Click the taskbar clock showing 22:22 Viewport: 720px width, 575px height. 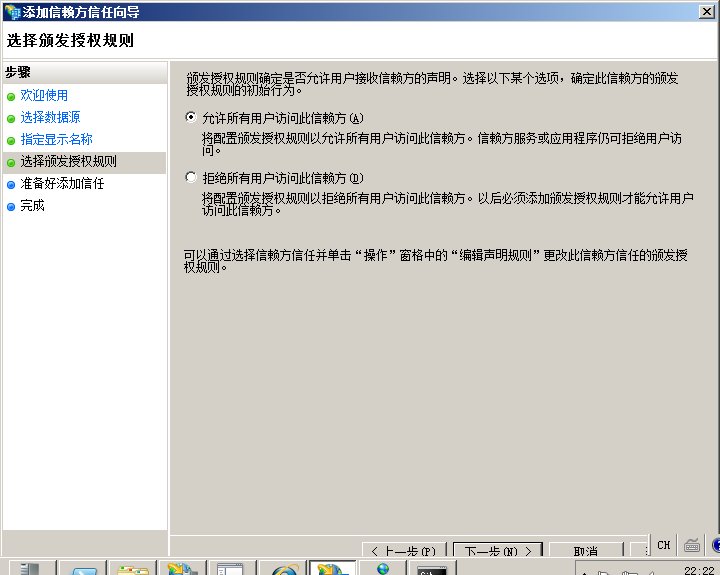pyautogui.click(x=698, y=570)
